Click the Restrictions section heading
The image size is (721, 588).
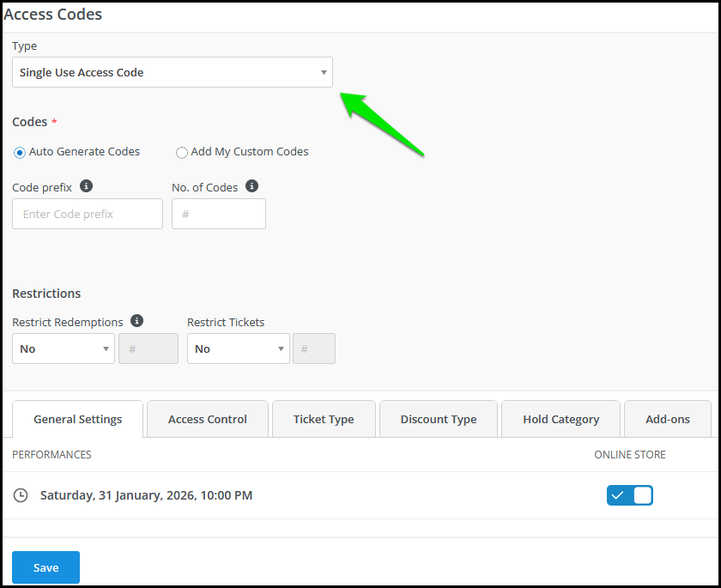46,294
